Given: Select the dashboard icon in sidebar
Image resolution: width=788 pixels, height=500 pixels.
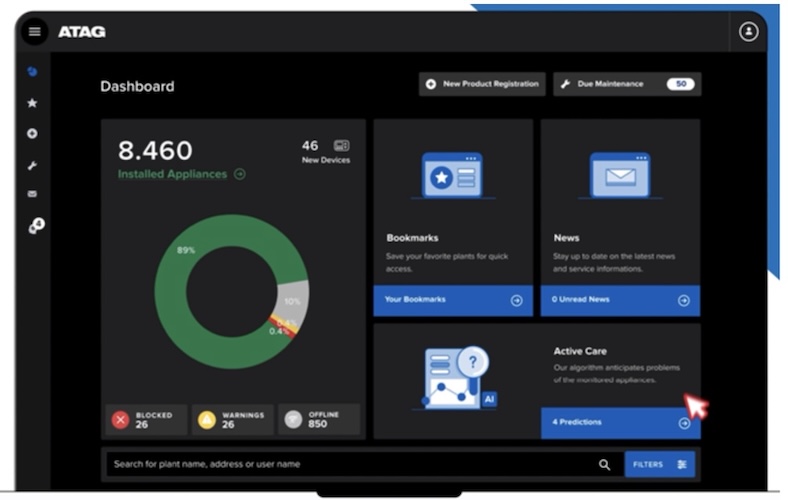Looking at the screenshot, I should coord(33,72).
